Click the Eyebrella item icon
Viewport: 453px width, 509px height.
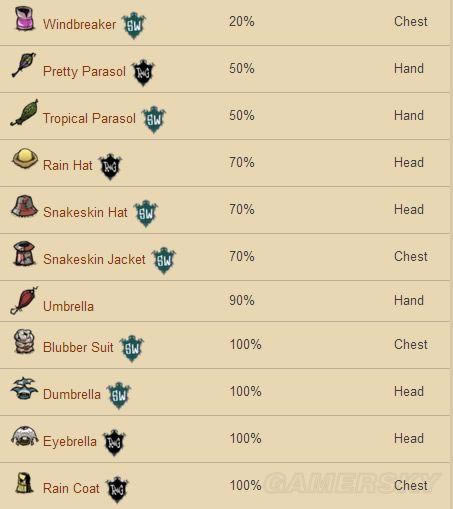[x=25, y=436]
